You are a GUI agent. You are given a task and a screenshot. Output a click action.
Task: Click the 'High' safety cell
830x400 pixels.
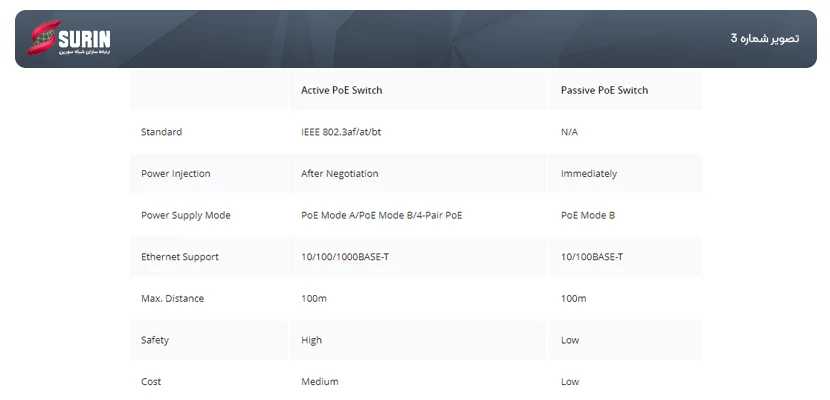(311, 340)
